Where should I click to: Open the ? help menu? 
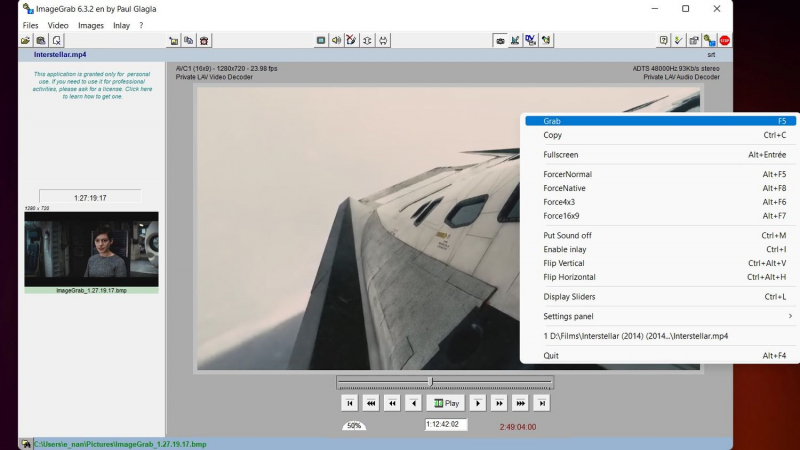click(x=141, y=26)
